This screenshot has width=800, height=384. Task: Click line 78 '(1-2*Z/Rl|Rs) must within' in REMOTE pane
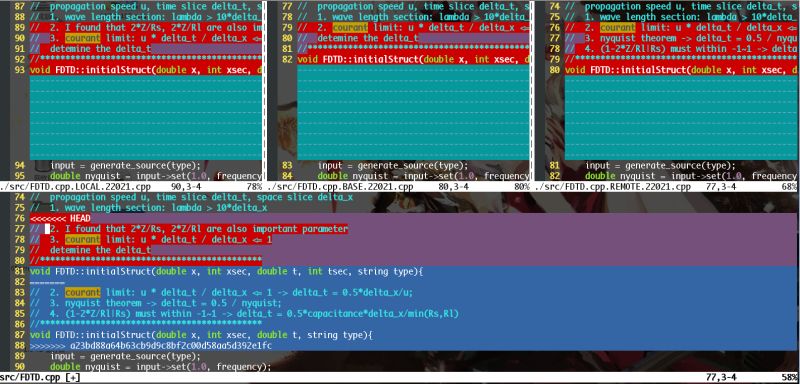tap(681, 48)
